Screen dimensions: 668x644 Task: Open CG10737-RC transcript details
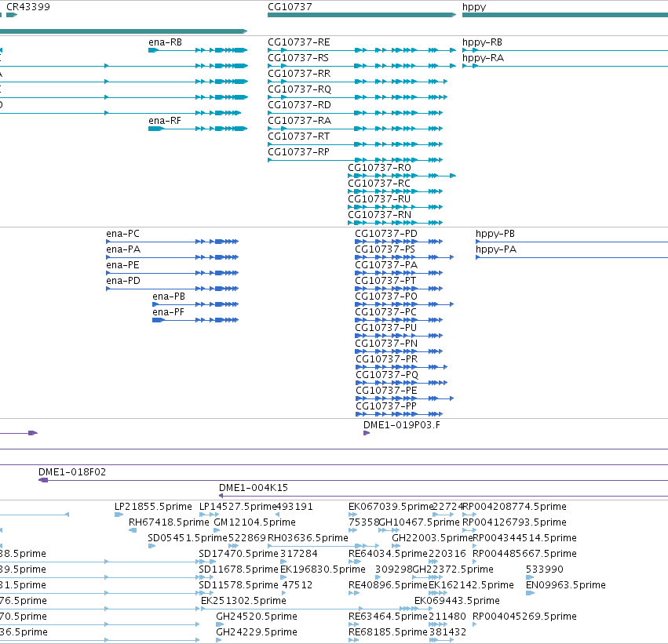(379, 184)
